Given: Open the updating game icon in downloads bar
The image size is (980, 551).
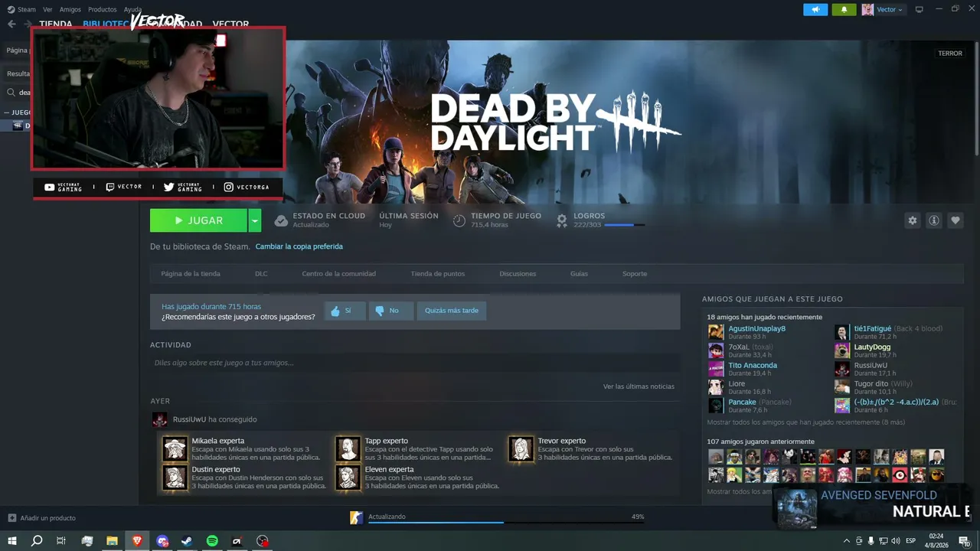Looking at the screenshot, I should click(356, 518).
